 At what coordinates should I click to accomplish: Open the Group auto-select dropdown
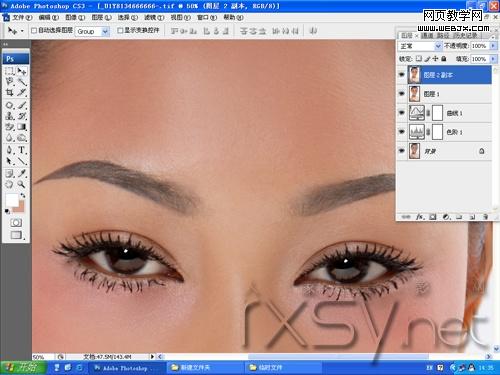tap(105, 31)
